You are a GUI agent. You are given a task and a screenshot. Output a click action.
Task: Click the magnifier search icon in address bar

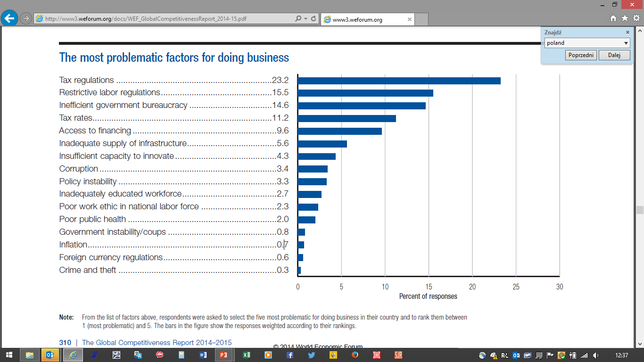click(298, 19)
